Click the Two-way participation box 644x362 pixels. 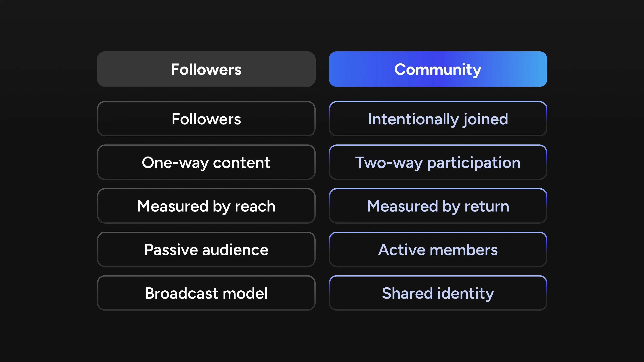click(438, 162)
